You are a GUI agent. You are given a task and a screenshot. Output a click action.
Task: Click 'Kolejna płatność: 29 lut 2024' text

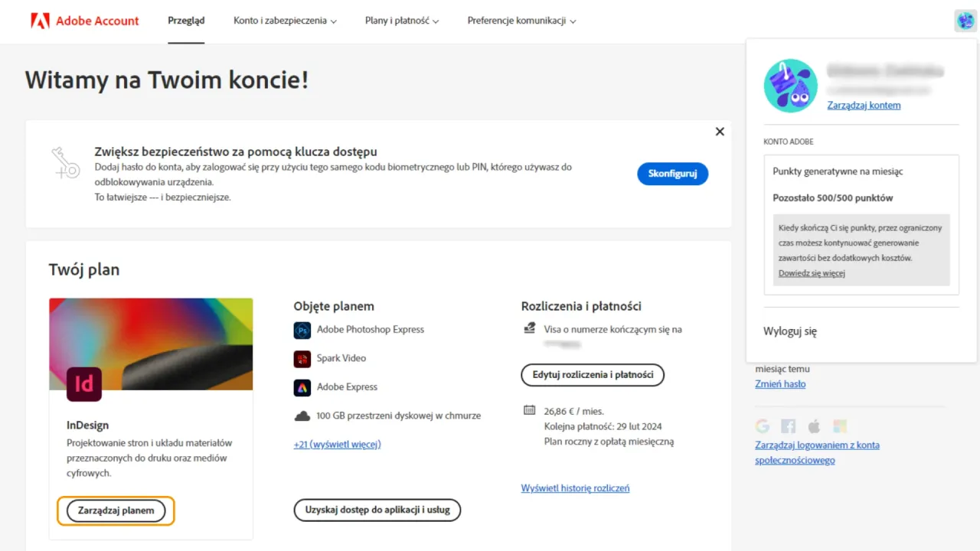click(603, 426)
